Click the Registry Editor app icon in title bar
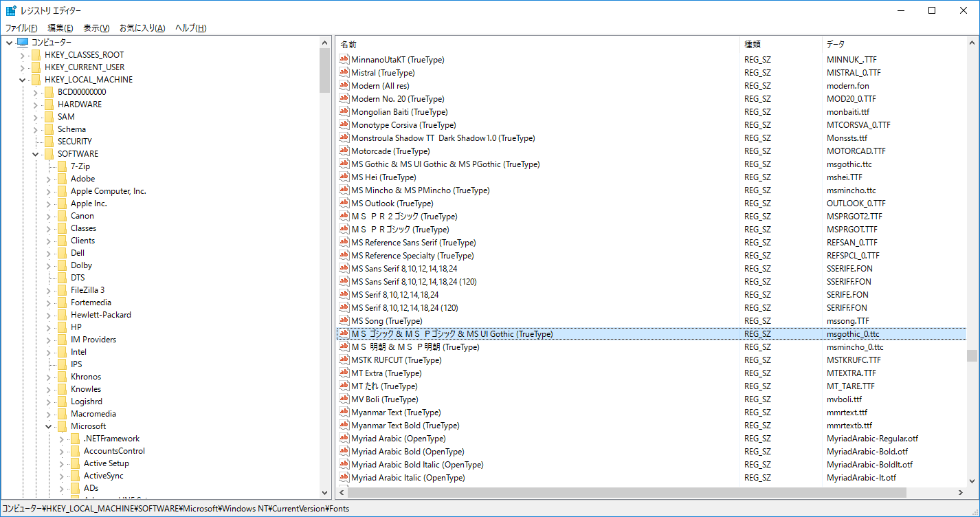This screenshot has height=517, width=980. click(x=11, y=10)
